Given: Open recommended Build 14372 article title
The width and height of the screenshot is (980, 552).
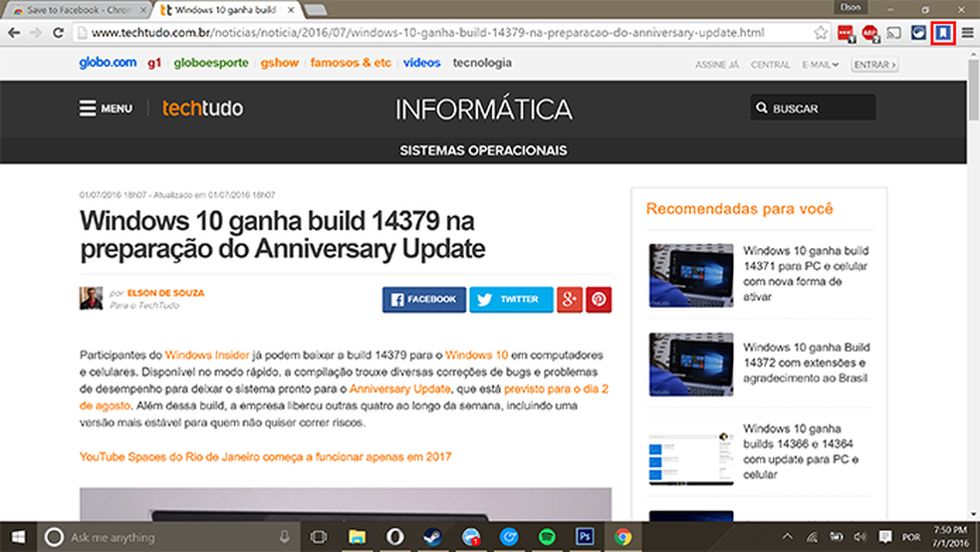Looking at the screenshot, I should 807,363.
